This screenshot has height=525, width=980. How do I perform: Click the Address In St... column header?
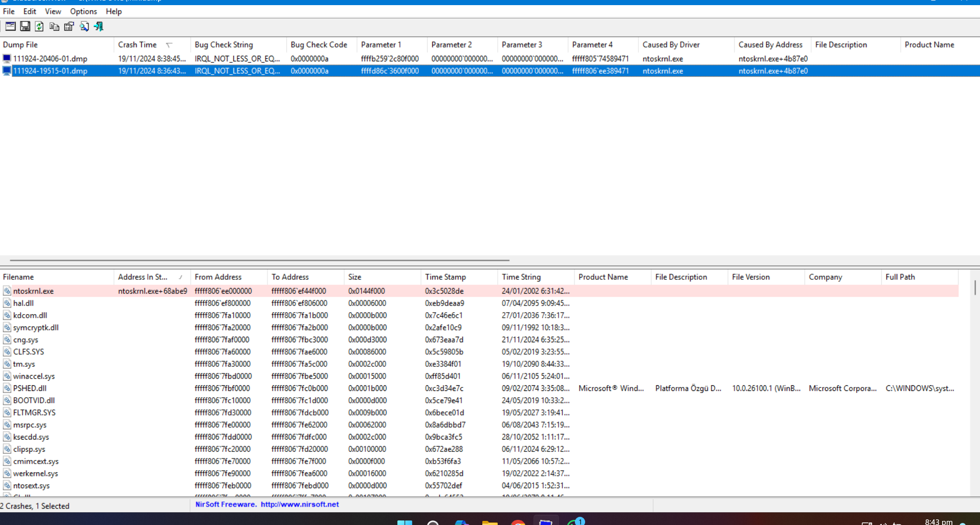click(152, 277)
